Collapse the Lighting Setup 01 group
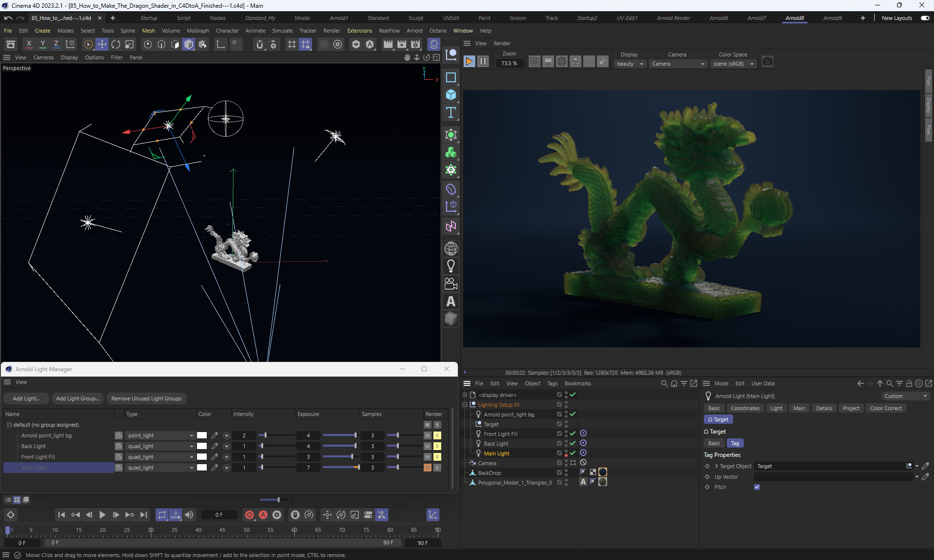The height and width of the screenshot is (560, 934). coord(465,405)
